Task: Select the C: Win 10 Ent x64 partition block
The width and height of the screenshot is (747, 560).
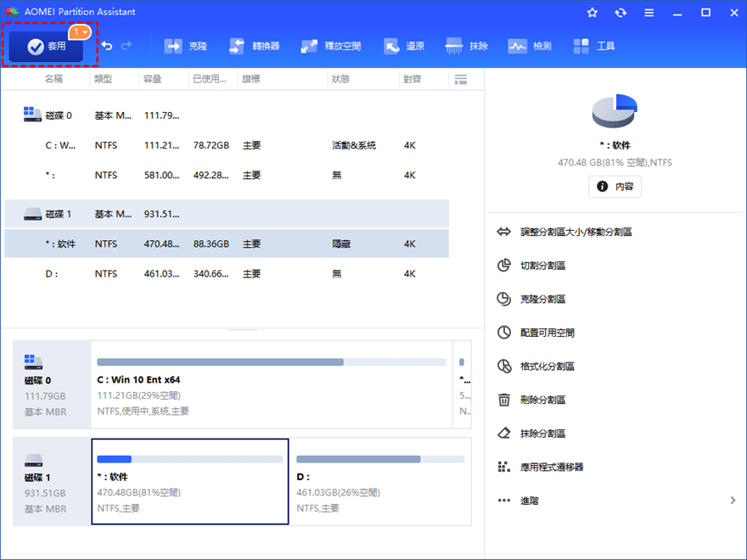Action: click(272, 384)
